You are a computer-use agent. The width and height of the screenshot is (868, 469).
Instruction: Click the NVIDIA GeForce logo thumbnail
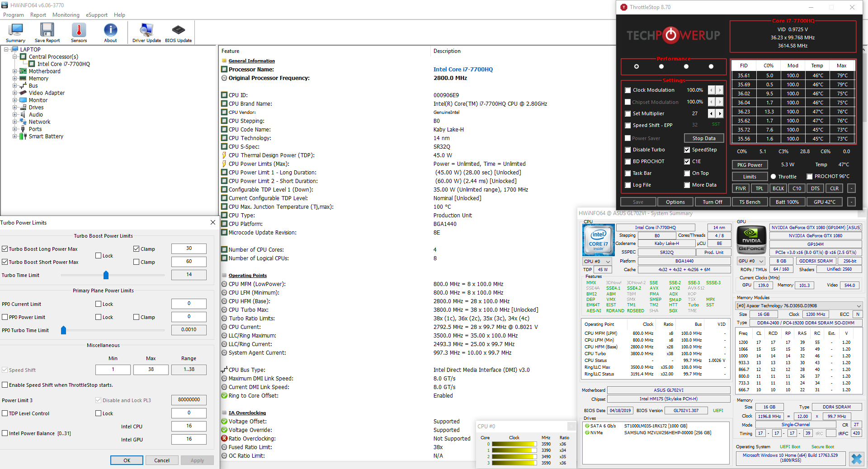pos(751,240)
